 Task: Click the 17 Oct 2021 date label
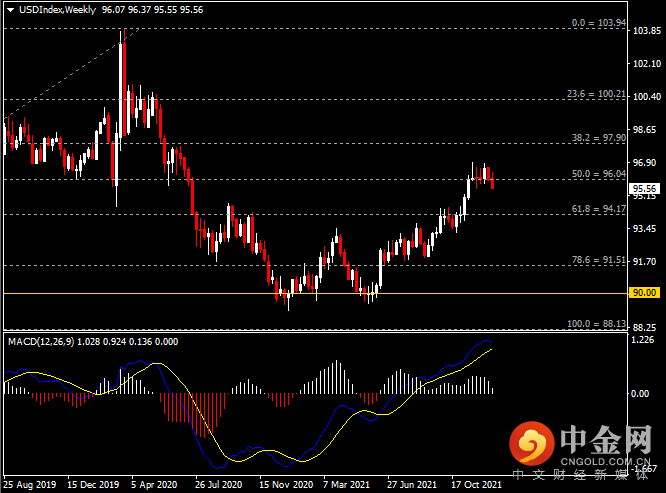click(476, 485)
